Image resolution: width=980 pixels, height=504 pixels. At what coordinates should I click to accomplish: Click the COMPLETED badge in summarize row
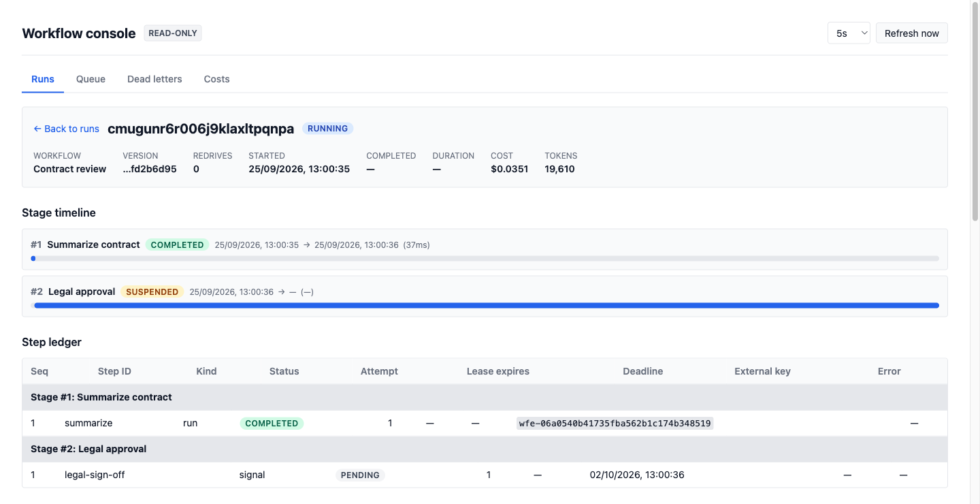[x=272, y=423]
